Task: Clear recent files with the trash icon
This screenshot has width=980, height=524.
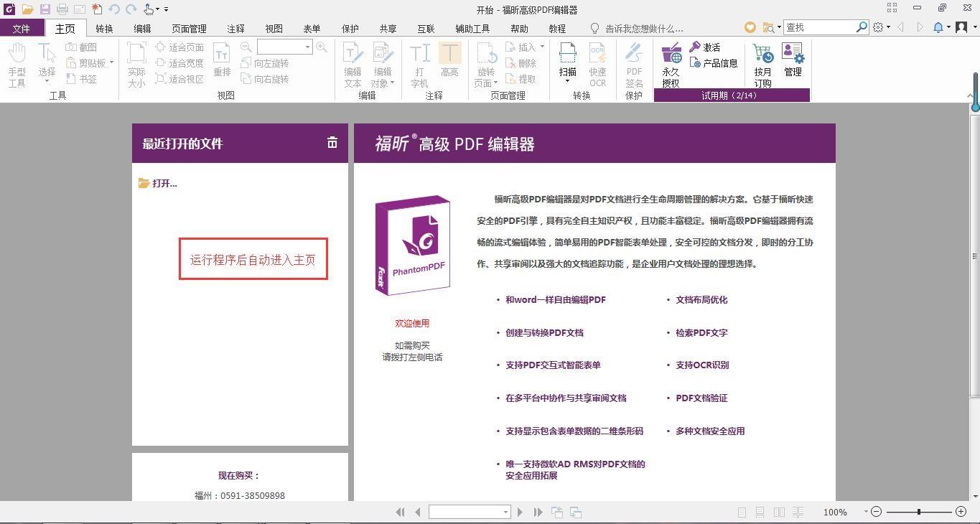Action: [332, 143]
